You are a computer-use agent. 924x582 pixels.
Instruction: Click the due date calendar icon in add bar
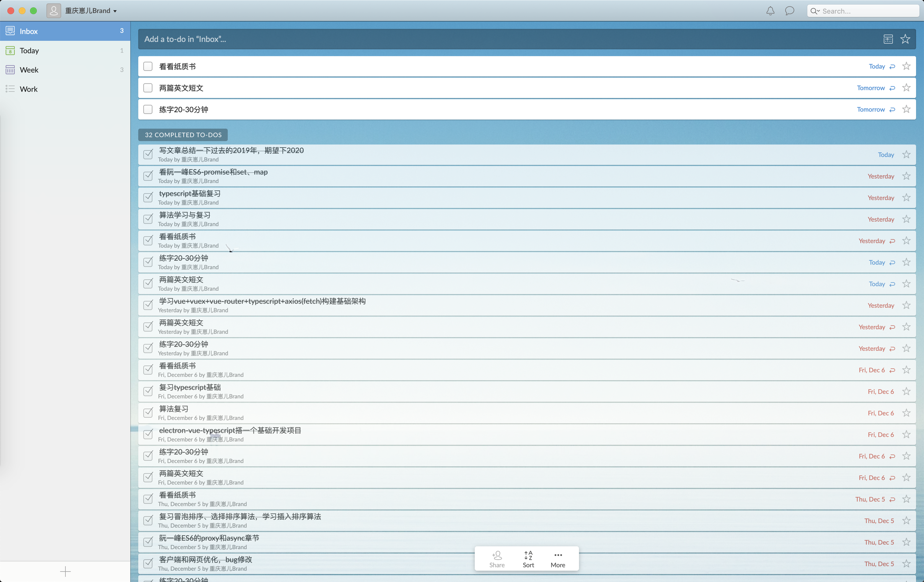coord(888,39)
